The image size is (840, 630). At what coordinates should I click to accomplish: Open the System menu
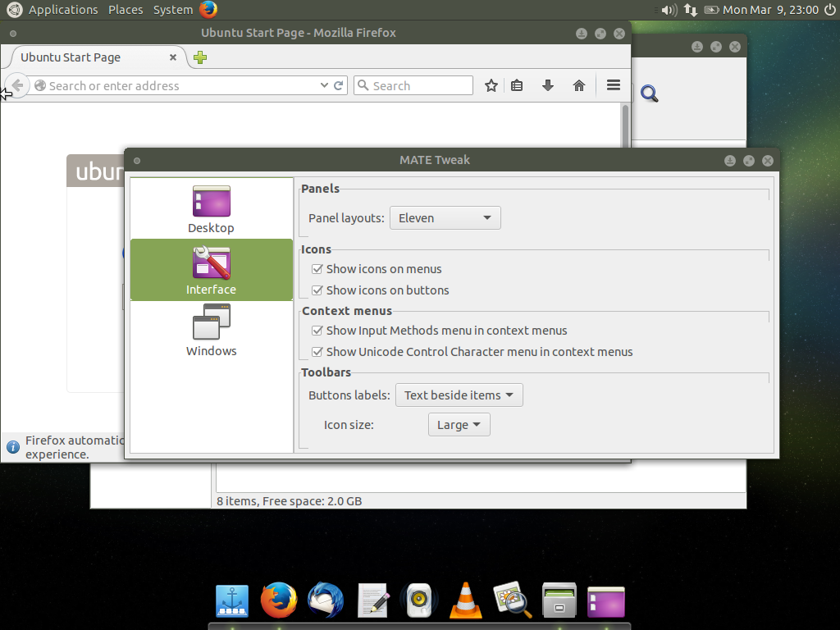[172, 10]
